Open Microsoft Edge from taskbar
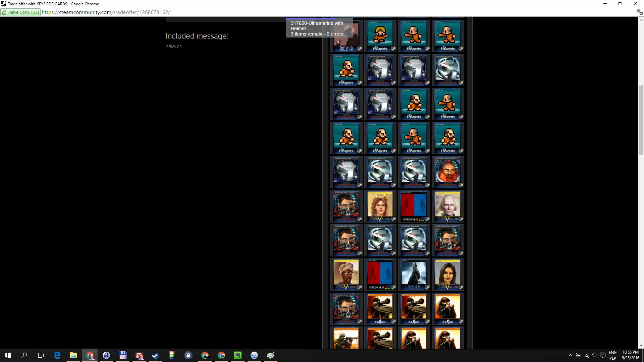This screenshot has width=644, height=362. [57, 355]
